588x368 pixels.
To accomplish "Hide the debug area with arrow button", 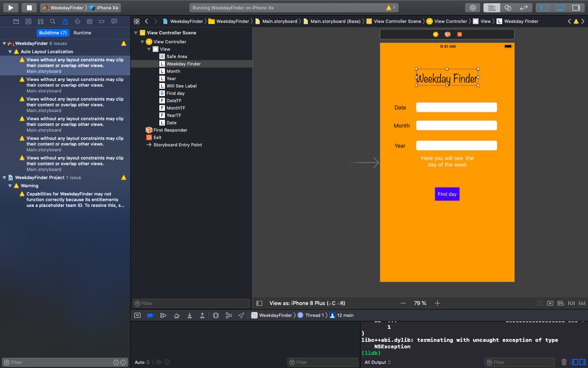I will point(137,315).
